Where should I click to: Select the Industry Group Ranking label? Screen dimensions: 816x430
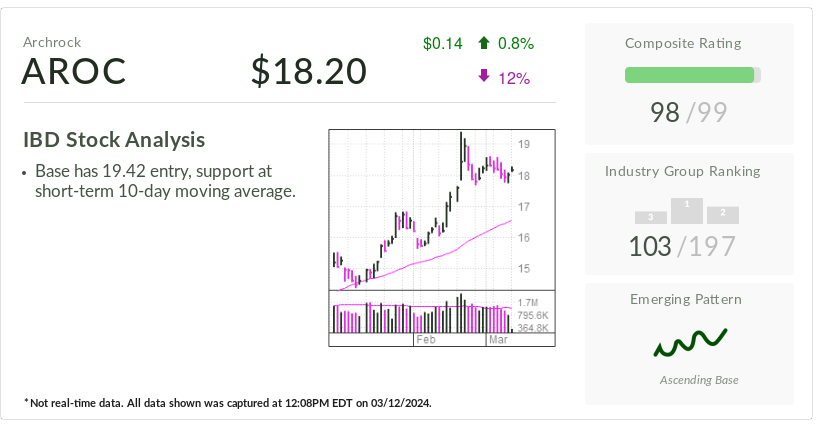[x=689, y=171]
